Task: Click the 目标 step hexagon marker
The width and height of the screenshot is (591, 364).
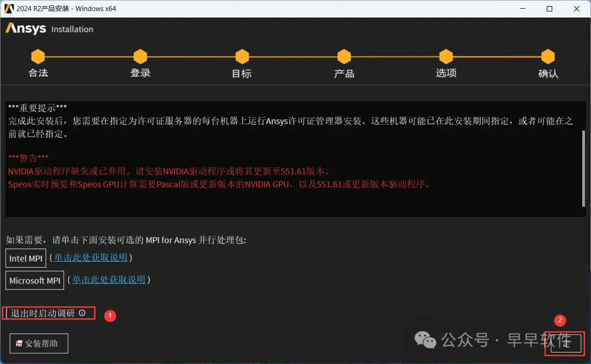Action: point(242,56)
